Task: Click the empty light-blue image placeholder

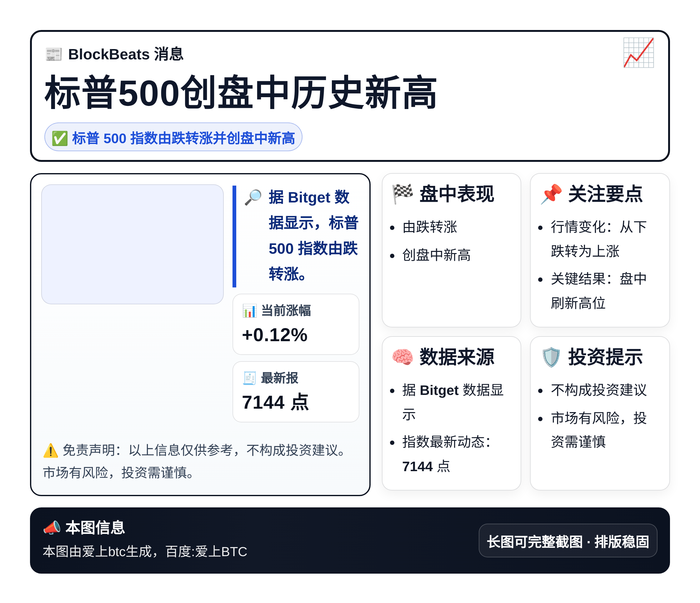Action: pyautogui.click(x=132, y=244)
